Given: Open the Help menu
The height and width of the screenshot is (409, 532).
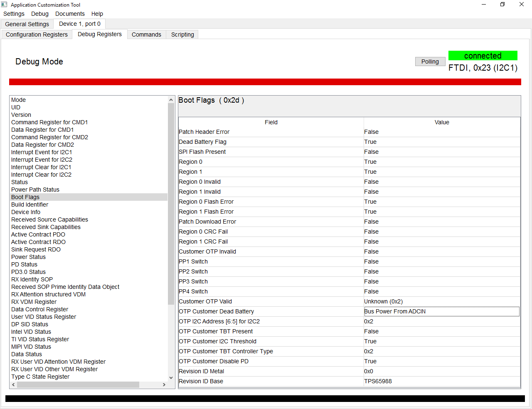Looking at the screenshot, I should (97, 14).
